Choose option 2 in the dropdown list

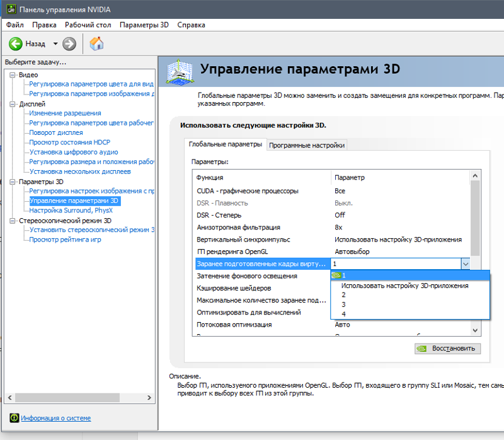tap(410, 295)
